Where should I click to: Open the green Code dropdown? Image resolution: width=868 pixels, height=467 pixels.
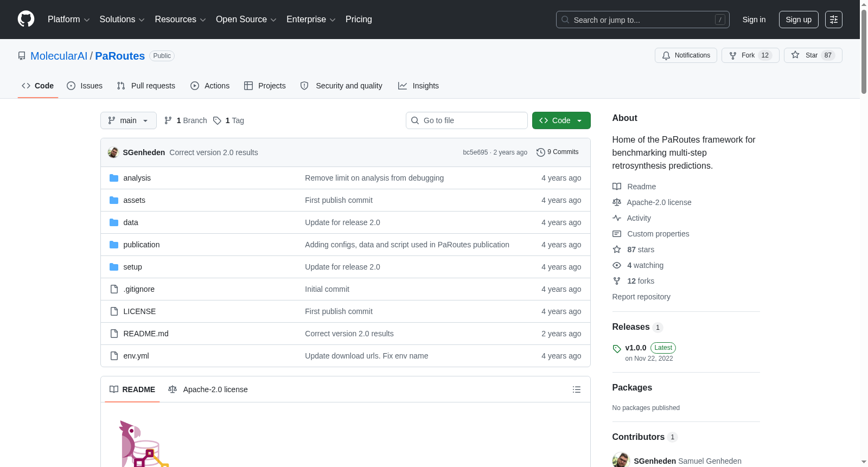point(561,120)
